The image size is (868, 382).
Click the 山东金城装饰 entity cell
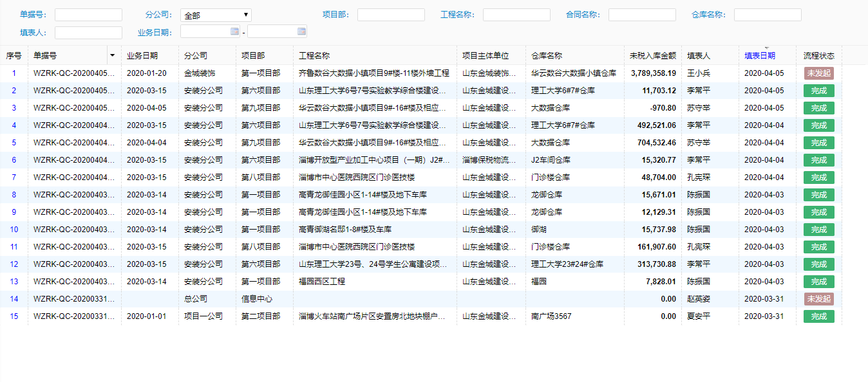tap(489, 73)
